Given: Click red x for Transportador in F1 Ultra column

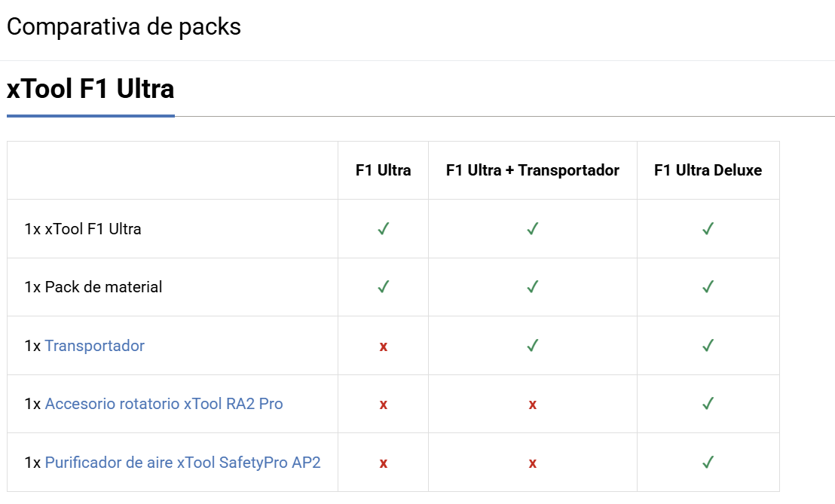Looking at the screenshot, I should [x=384, y=347].
